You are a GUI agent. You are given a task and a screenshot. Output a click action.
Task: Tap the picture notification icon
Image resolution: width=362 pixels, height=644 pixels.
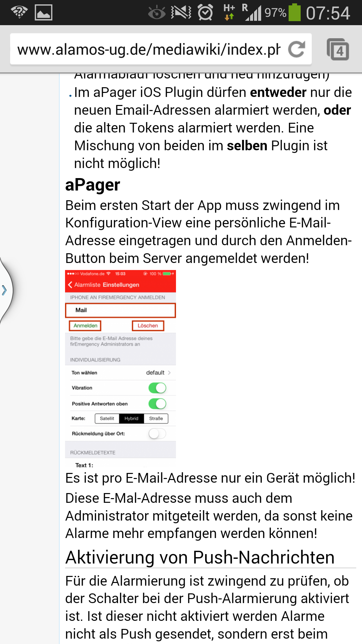pos(44,13)
